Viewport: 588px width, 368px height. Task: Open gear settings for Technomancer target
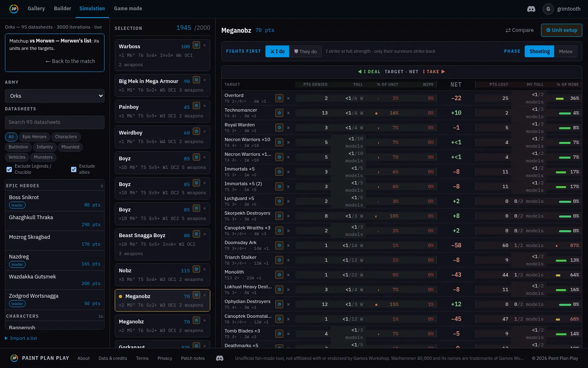(279, 113)
